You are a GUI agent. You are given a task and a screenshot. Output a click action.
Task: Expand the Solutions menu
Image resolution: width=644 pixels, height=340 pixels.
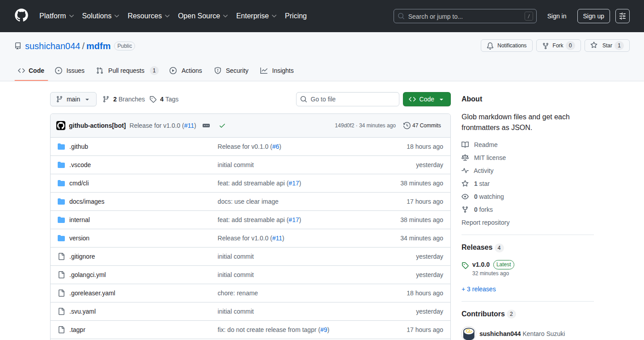pos(101,16)
